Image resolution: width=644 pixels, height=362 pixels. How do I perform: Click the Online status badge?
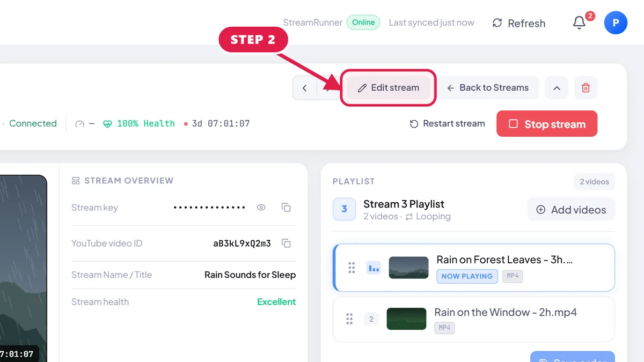tap(363, 23)
